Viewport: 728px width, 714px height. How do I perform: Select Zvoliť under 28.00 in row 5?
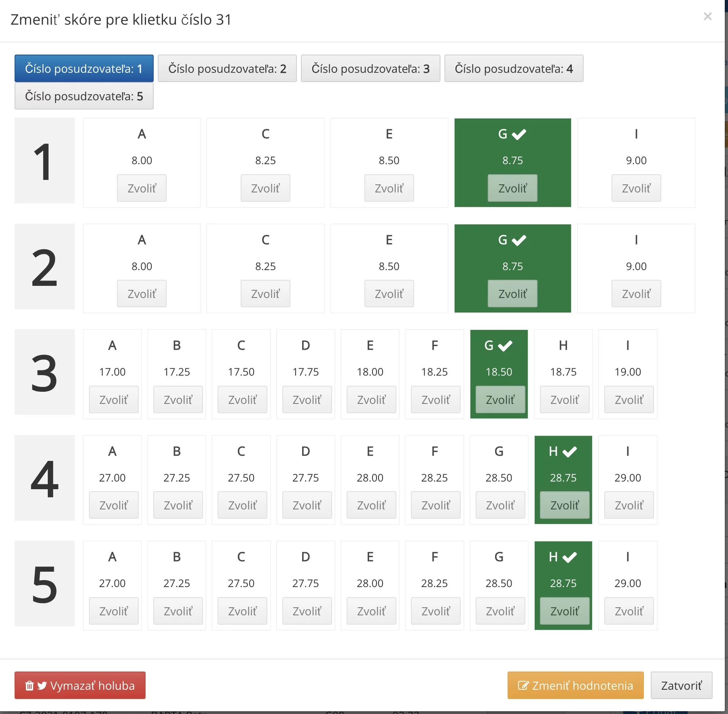pos(371,611)
